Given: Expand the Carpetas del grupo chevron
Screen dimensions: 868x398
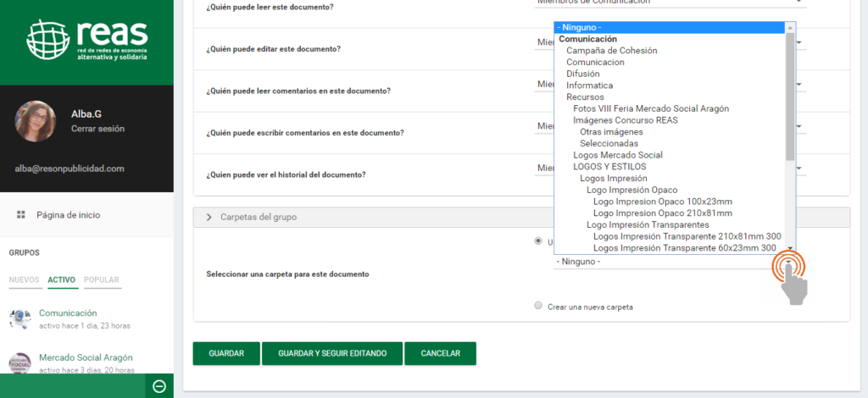Looking at the screenshot, I should 209,218.
